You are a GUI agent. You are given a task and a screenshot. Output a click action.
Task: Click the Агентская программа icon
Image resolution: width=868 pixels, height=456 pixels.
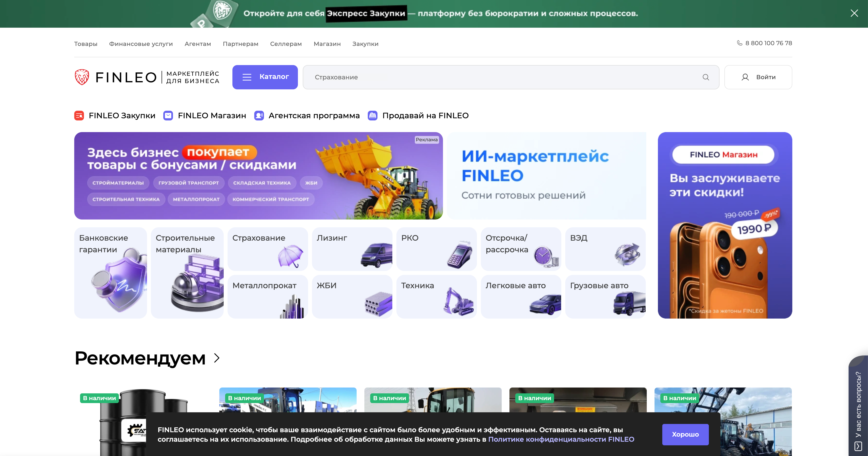click(259, 116)
